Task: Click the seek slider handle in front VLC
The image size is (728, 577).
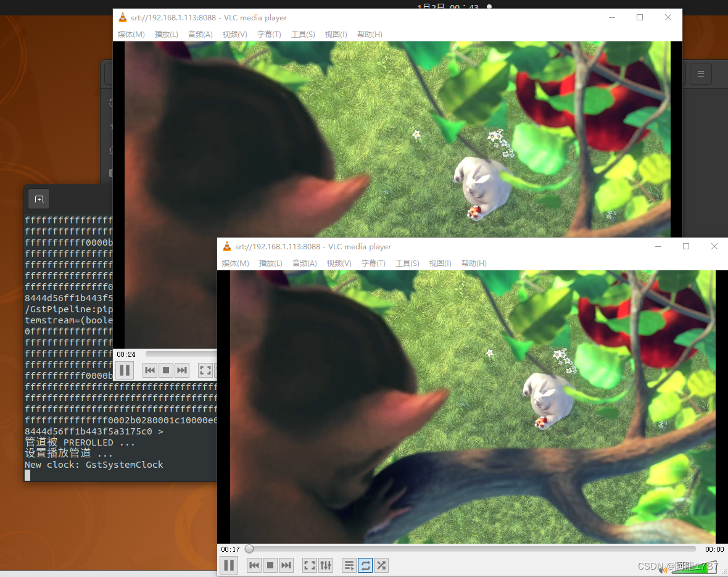Action: 249,549
